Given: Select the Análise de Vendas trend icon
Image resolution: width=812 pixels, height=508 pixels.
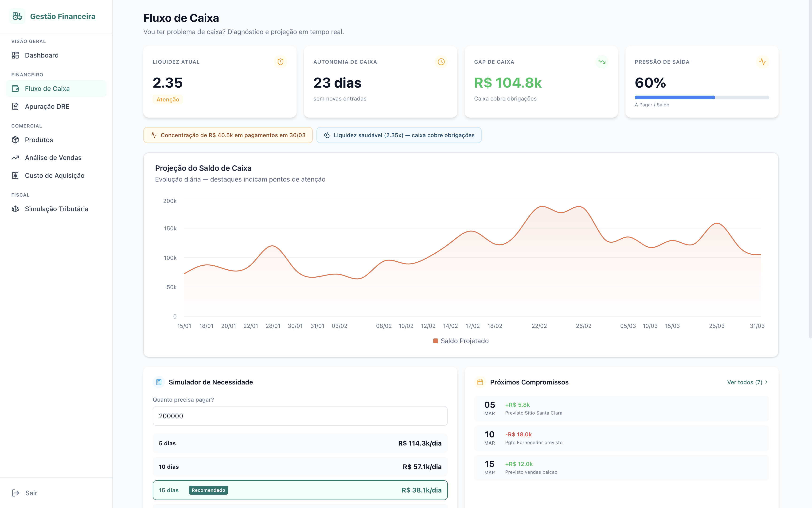Looking at the screenshot, I should (16, 157).
